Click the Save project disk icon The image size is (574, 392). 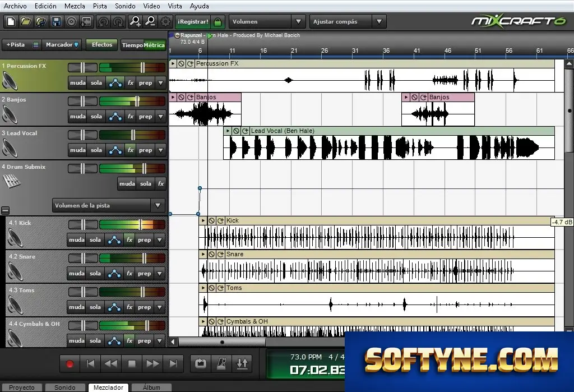(56, 22)
